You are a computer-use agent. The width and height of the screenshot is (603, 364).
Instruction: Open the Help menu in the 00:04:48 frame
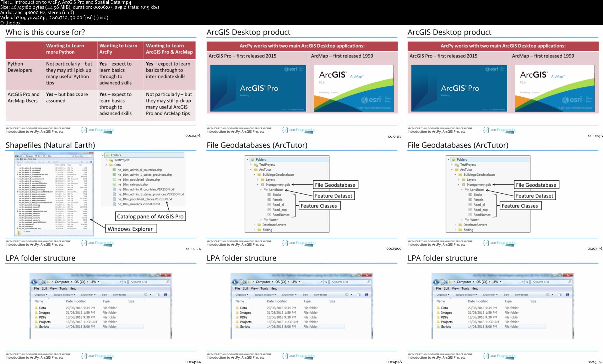tap(274, 288)
